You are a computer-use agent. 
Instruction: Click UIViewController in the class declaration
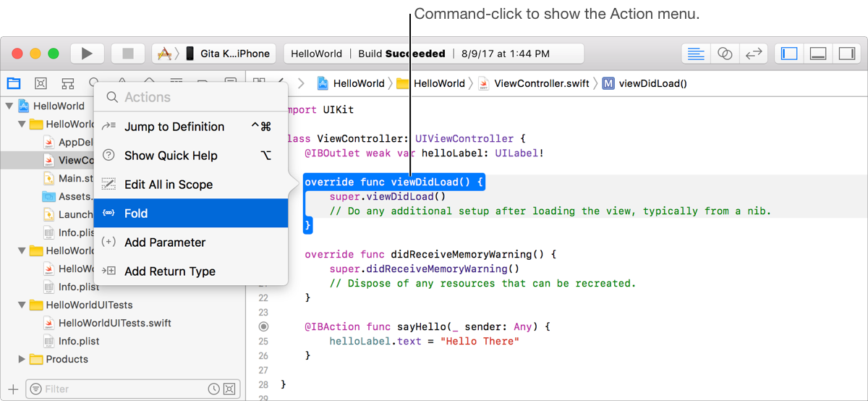pyautogui.click(x=465, y=138)
